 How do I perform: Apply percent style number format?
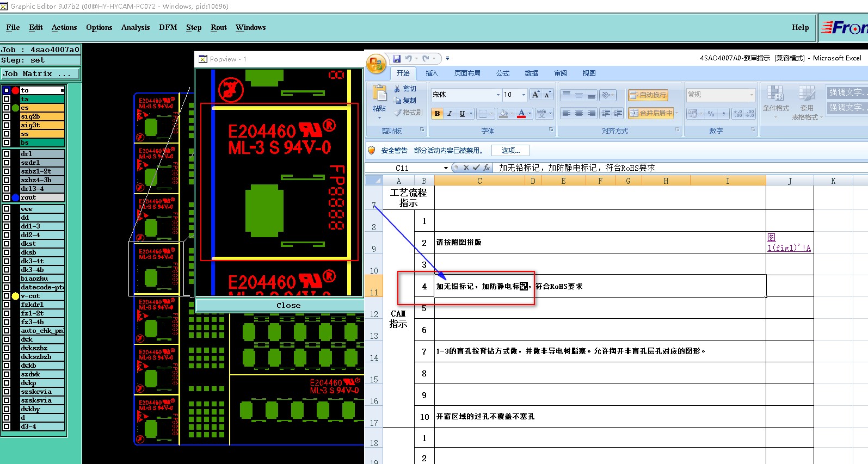[711, 114]
